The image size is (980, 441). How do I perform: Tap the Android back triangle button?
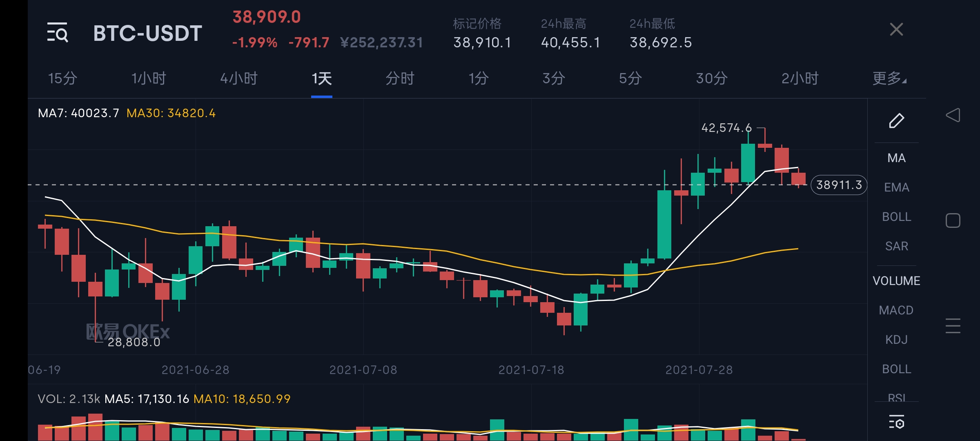(953, 115)
